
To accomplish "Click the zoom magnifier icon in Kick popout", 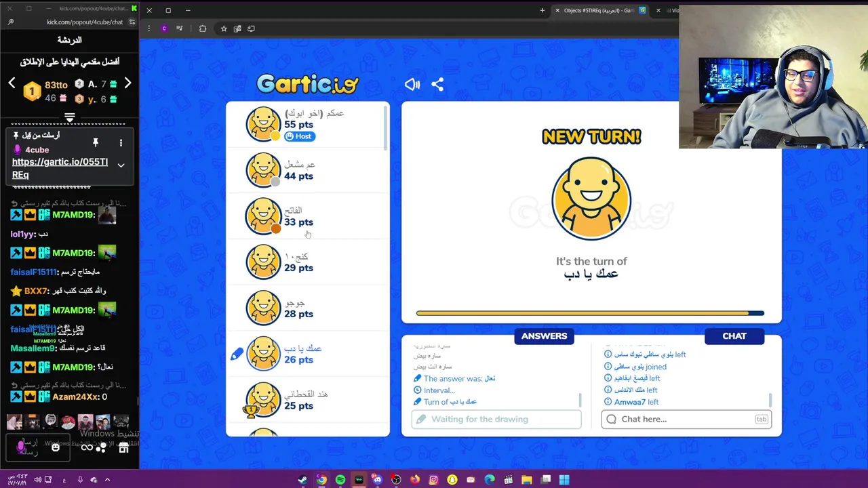I will click(11, 22).
